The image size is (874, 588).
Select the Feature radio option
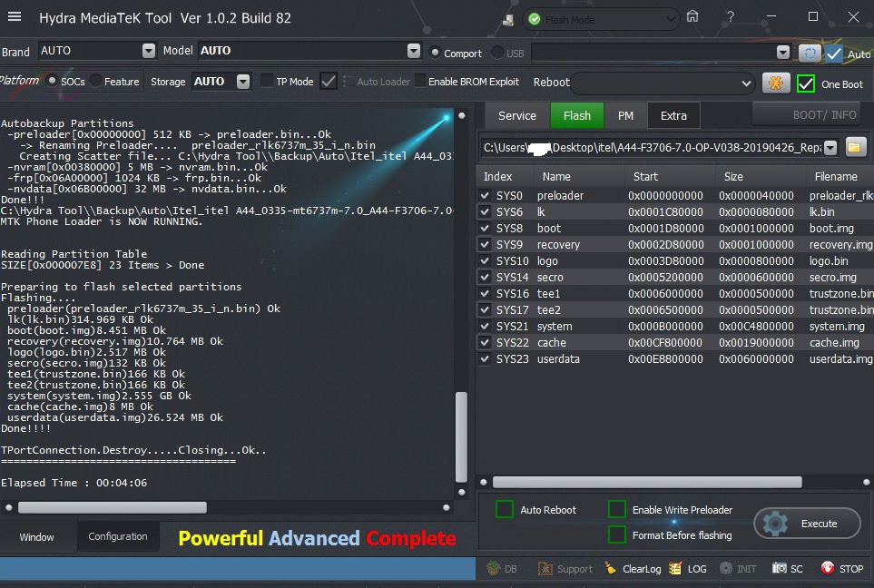click(95, 81)
